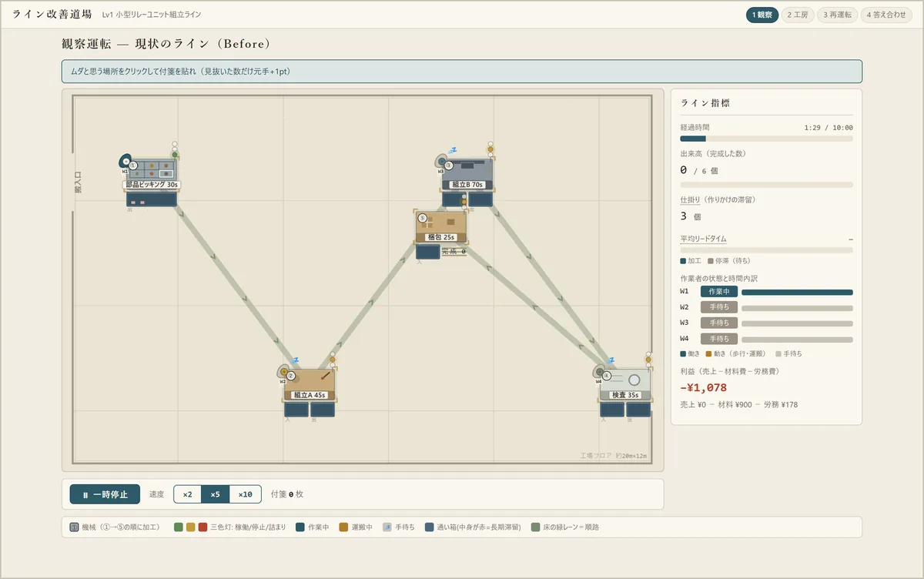Click the machine icon in the legend

pos(74,527)
